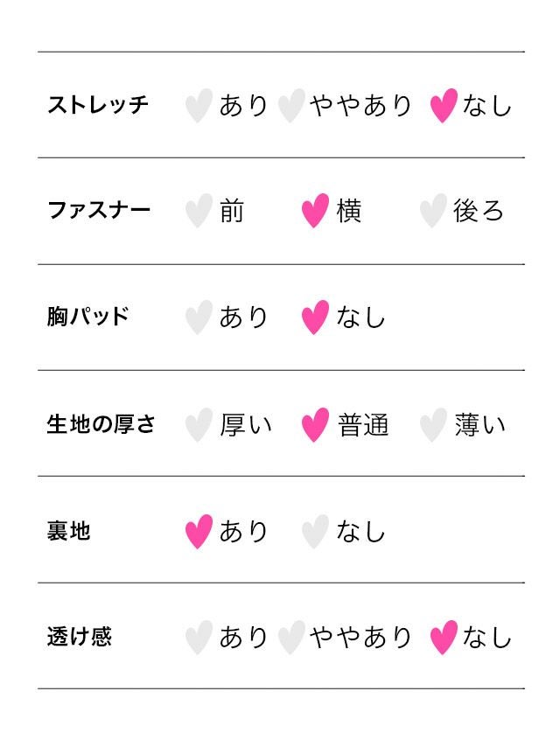Viewport: 560px width, 747px height.
Task: Select the pink heart beside 普通
Action: [315, 425]
